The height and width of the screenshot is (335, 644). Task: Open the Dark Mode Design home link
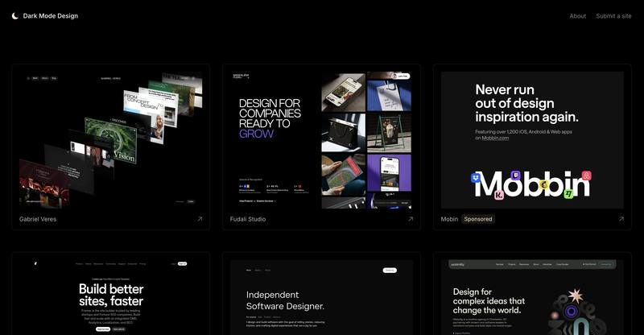45,16
